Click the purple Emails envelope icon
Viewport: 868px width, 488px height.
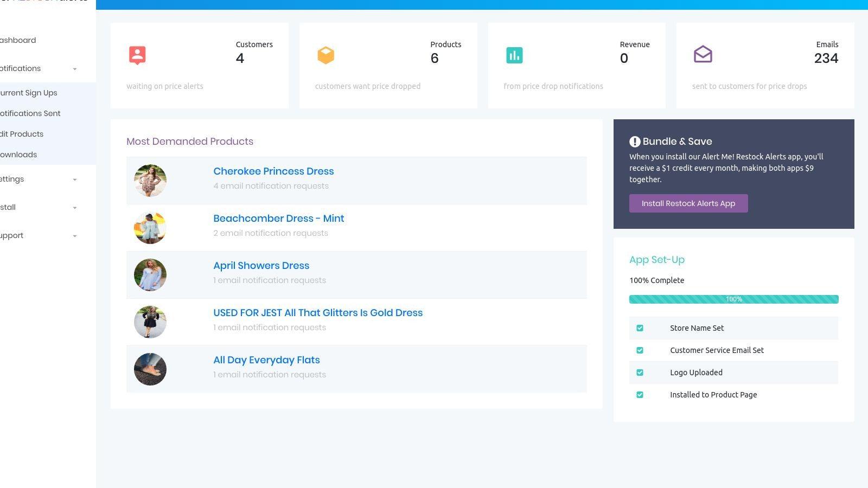[703, 55]
